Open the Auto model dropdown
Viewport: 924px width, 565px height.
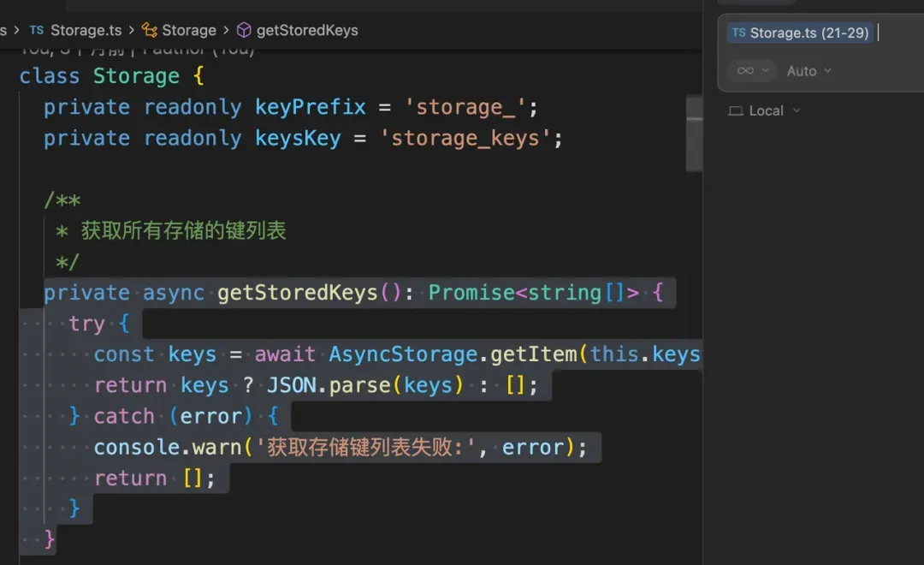[808, 71]
